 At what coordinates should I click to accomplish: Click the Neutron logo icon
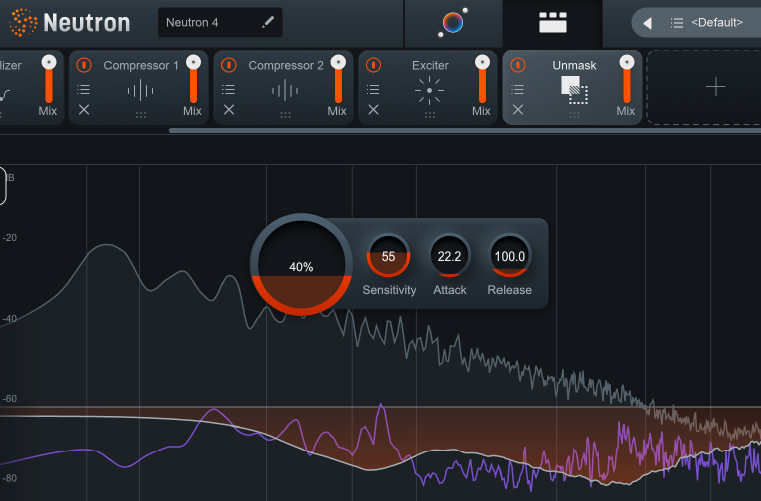pyautogui.click(x=23, y=22)
